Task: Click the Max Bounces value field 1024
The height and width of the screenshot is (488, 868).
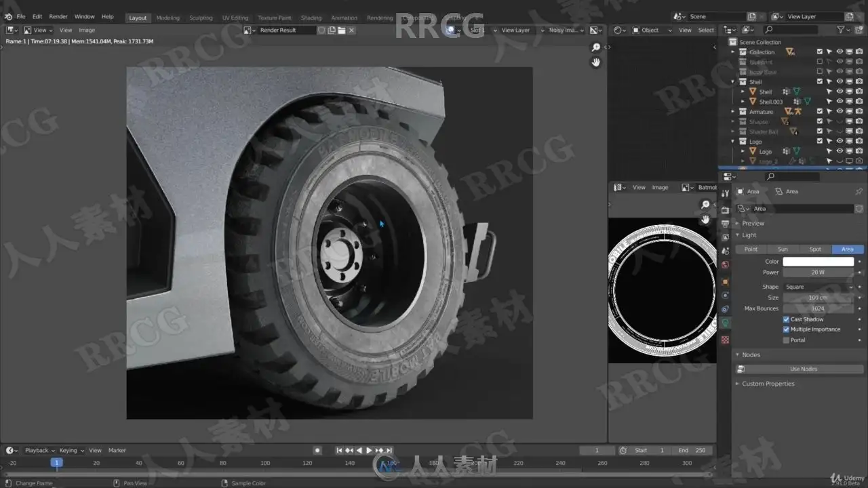Action: [818, 308]
